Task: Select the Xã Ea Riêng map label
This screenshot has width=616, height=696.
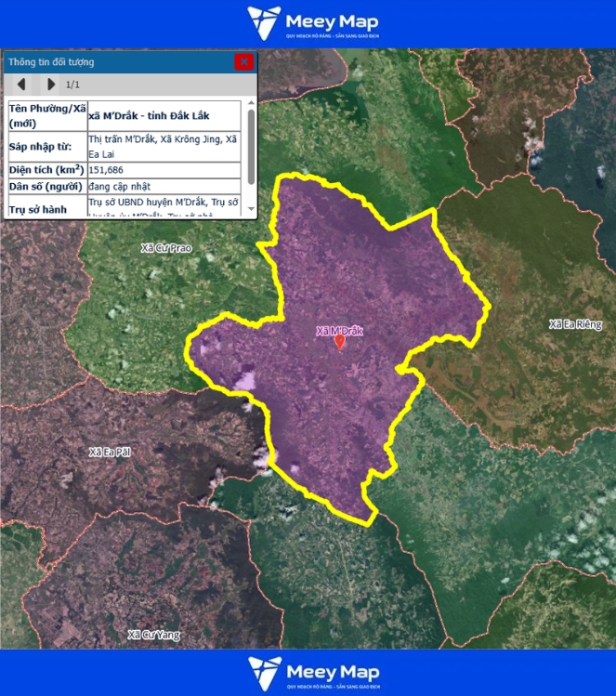Action: point(575,324)
